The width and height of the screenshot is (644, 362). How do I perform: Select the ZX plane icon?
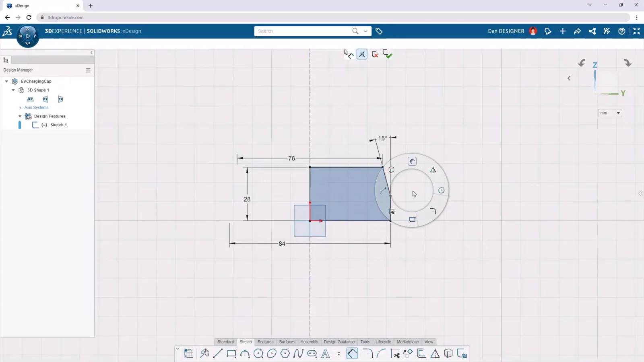tap(60, 99)
